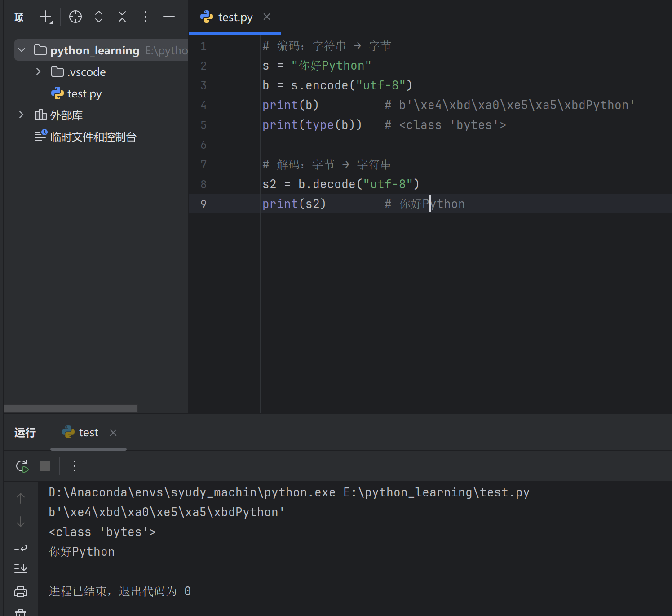Open project panel options three-dot menu
Viewport: 672px width, 616px height.
click(x=146, y=17)
